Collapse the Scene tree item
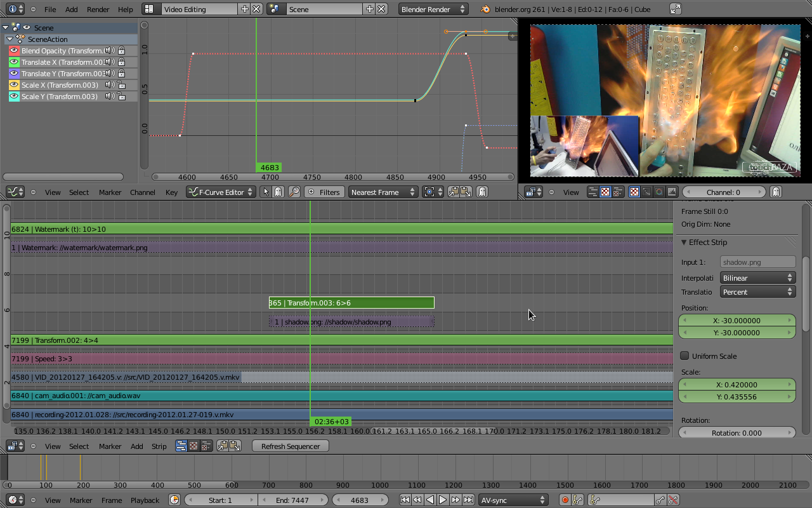This screenshot has height=508, width=812. [6, 28]
